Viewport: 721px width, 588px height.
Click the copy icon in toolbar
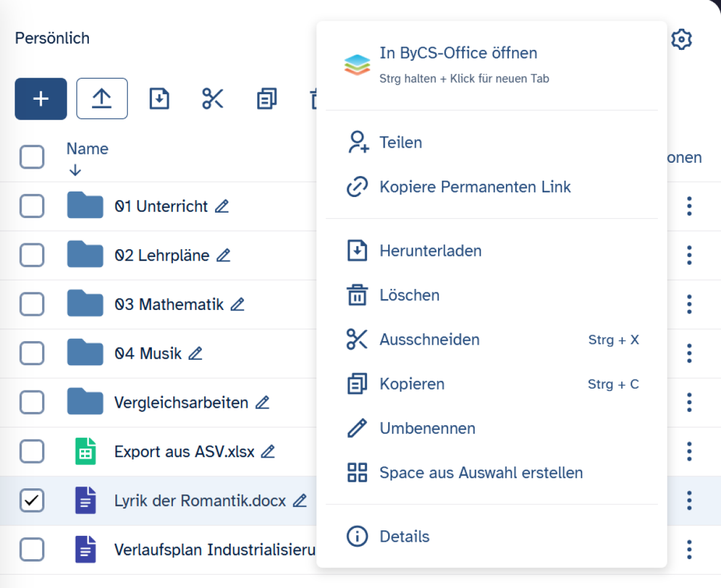[x=266, y=99]
